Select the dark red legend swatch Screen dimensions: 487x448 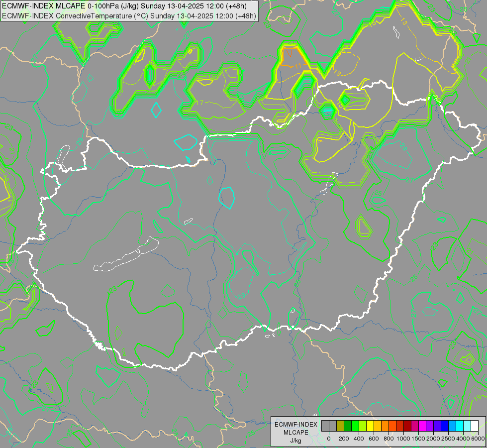(x=407, y=426)
